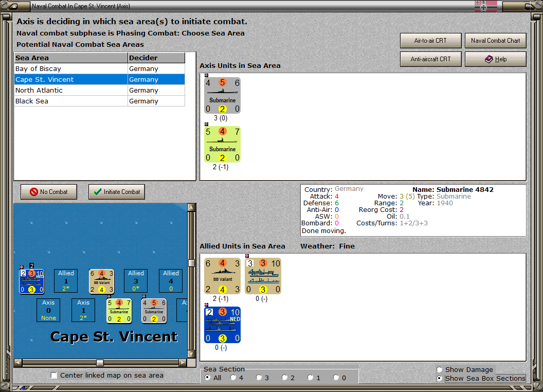The width and height of the screenshot is (543, 392).
Task: Select the tan 3-3-10 convoy unit in Allied panel
Action: (x=263, y=276)
